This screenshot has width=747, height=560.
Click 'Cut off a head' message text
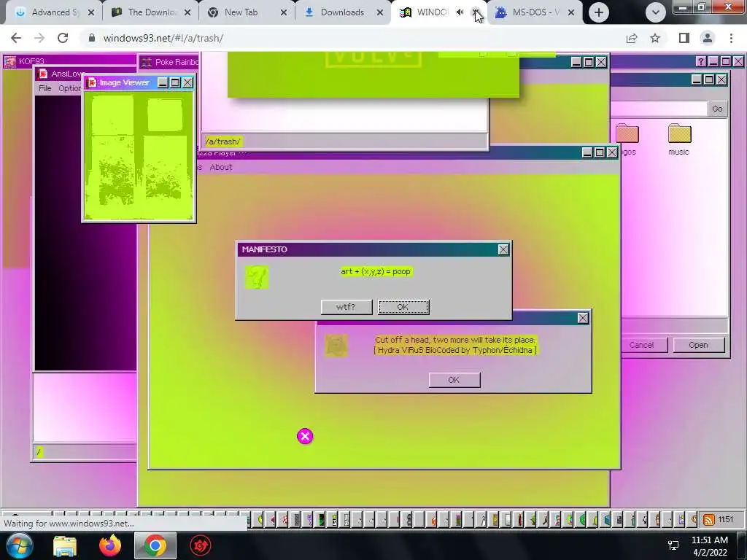pyautogui.click(x=455, y=340)
